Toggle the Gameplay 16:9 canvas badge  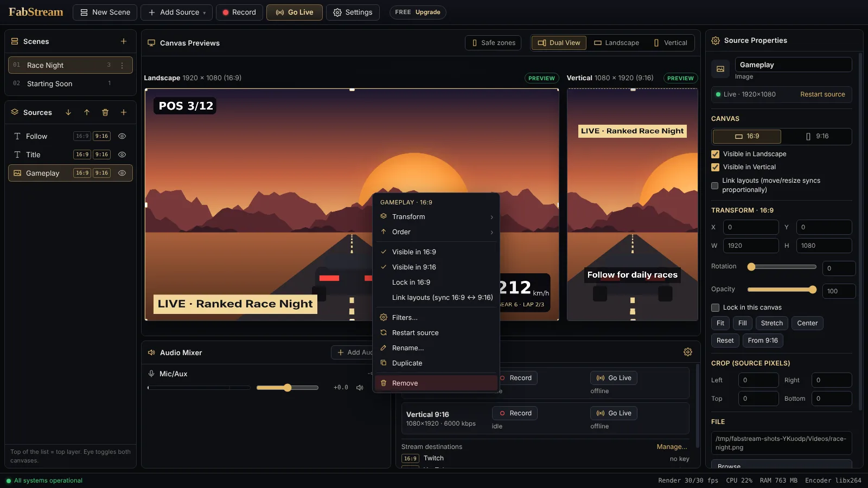[82, 173]
